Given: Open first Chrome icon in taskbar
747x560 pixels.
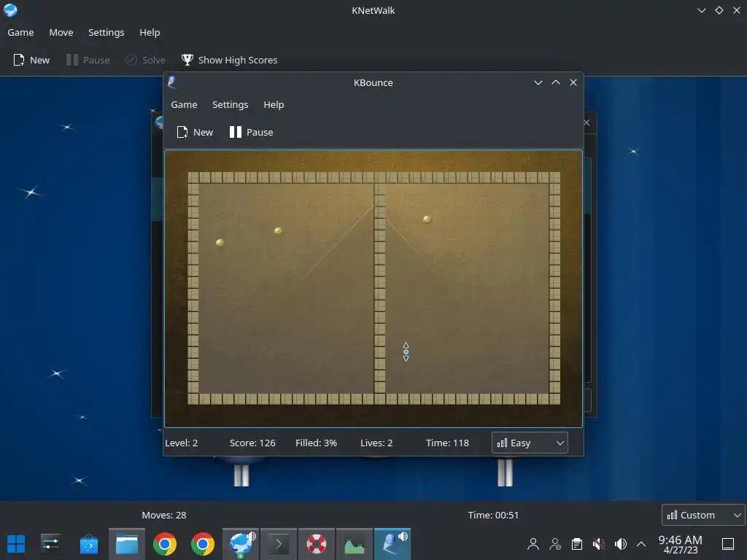Looking at the screenshot, I should tap(164, 544).
